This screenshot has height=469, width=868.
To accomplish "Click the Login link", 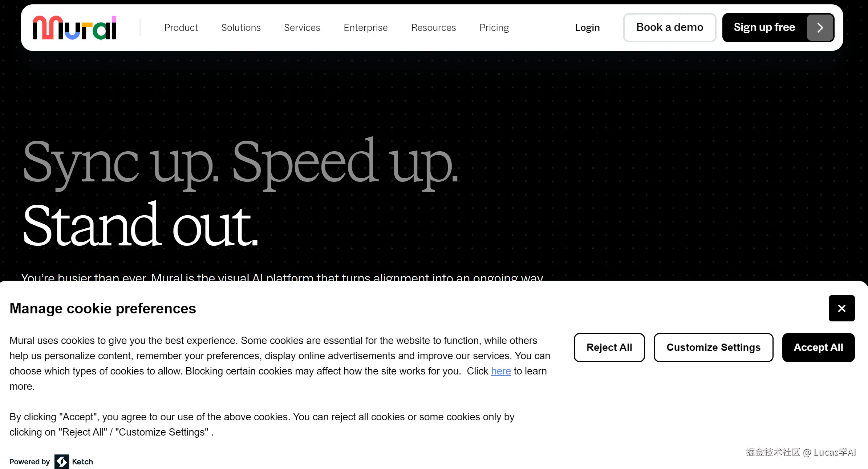I will pos(587,28).
